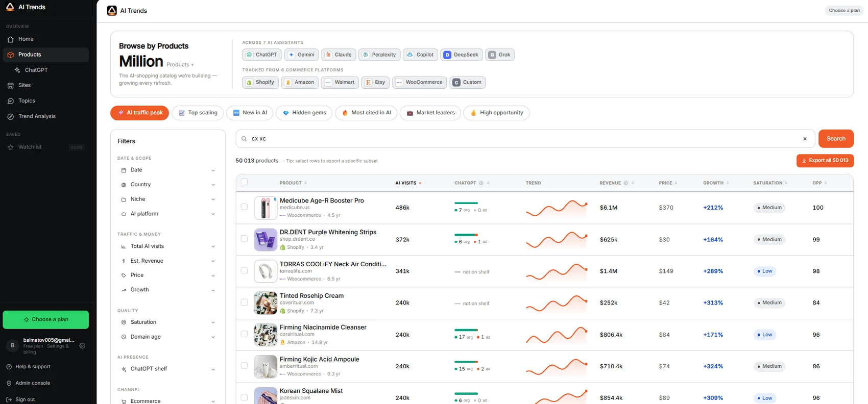868x404 pixels.
Task: Select the Hidden gems tab
Action: point(304,113)
